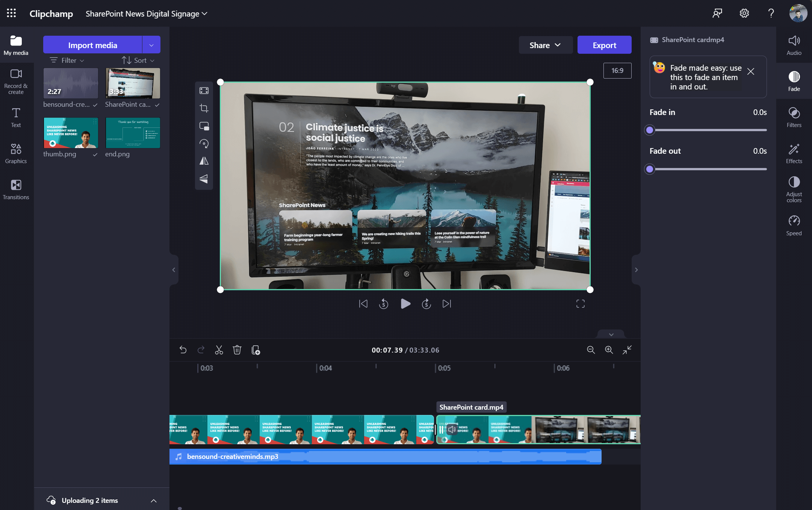The image size is (812, 510).
Task: Click the 16:9 aspect ratio button
Action: (617, 71)
